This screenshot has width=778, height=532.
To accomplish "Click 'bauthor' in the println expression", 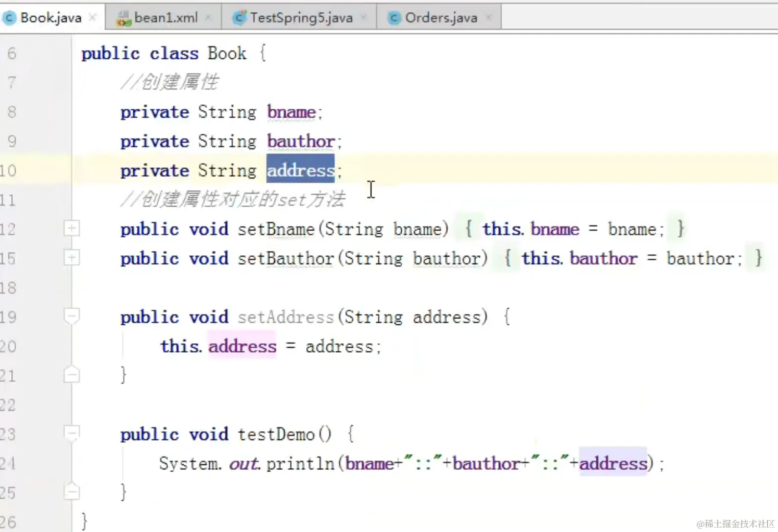I will tap(486, 463).
